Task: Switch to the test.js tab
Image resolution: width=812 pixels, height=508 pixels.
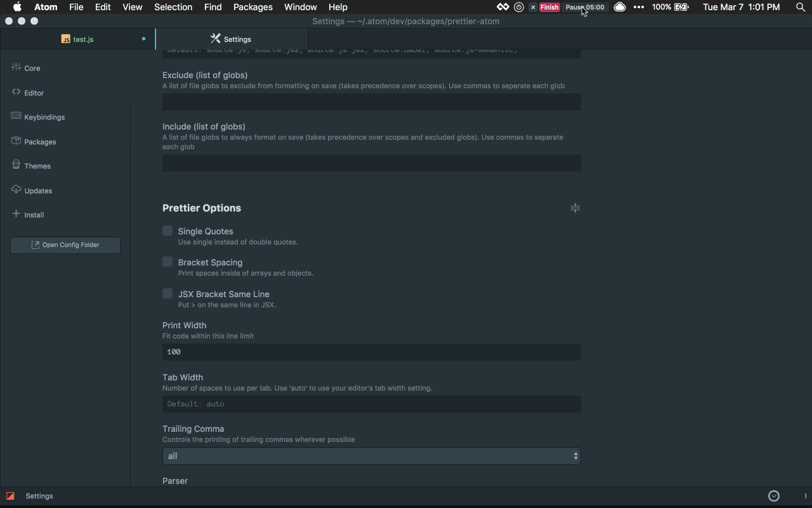Action: [x=77, y=39]
